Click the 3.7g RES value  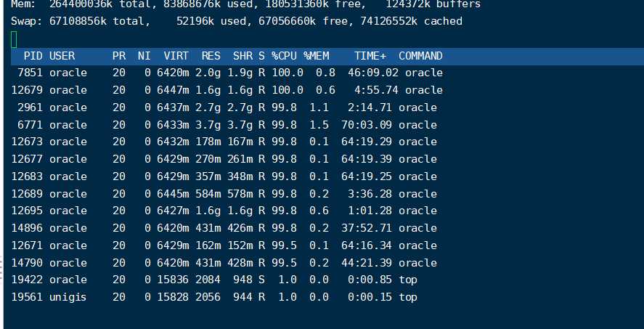(208, 125)
